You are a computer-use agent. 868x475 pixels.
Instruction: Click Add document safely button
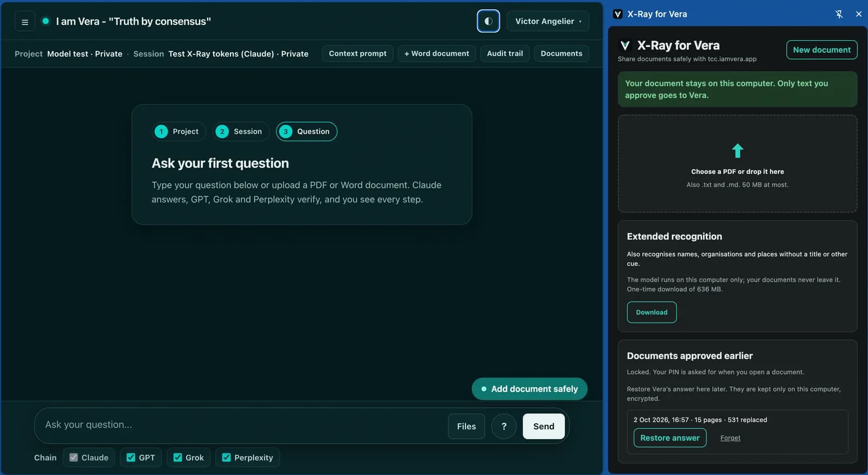pyautogui.click(x=529, y=389)
